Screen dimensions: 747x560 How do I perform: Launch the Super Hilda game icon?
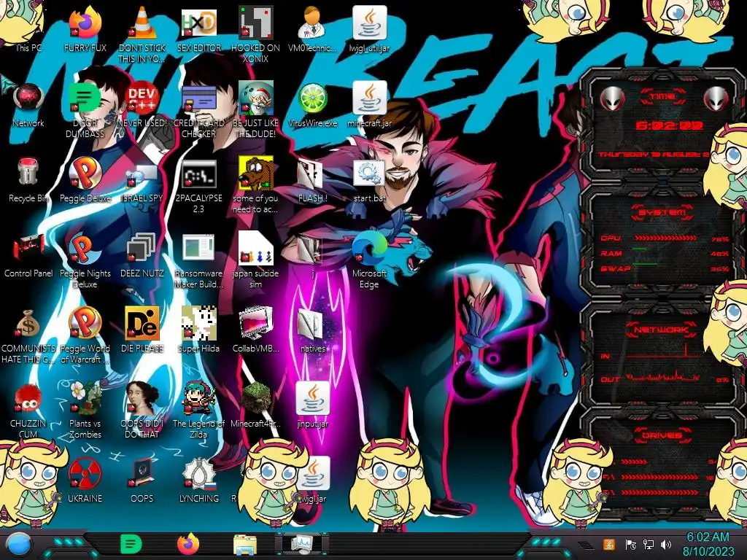click(199, 330)
